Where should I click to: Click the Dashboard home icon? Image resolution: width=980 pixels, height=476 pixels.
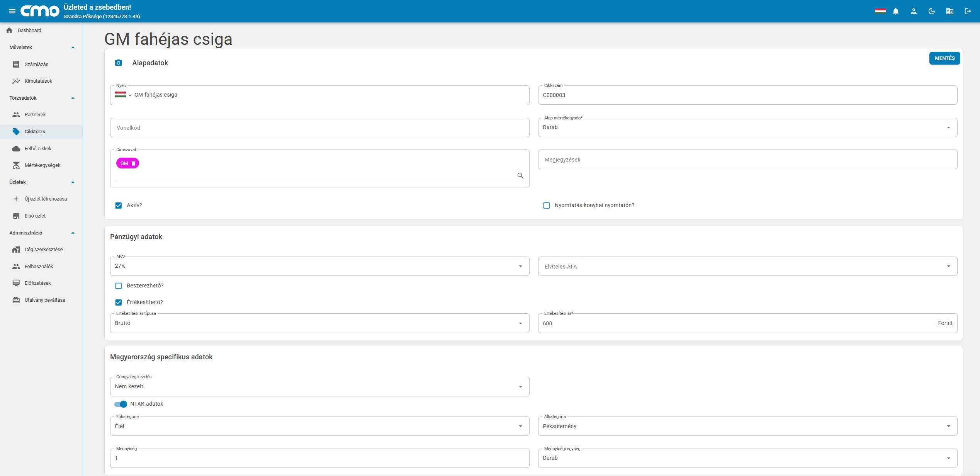tap(9, 30)
